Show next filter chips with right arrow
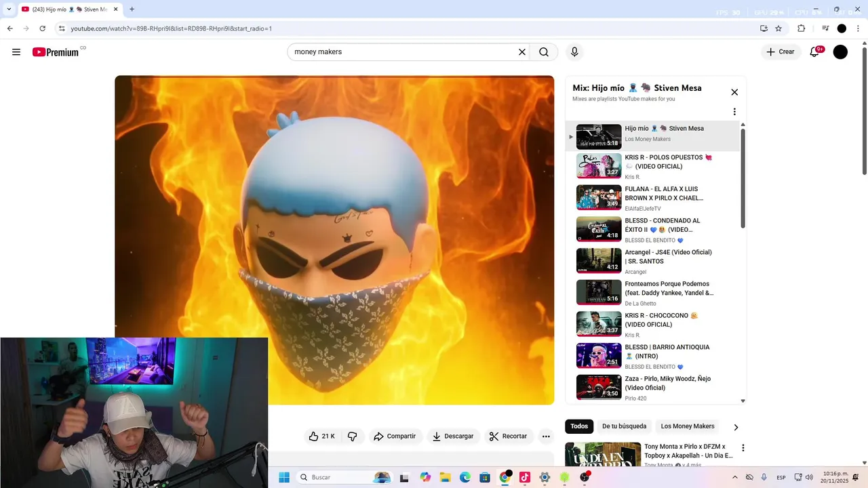The width and height of the screenshot is (868, 488). [736, 427]
